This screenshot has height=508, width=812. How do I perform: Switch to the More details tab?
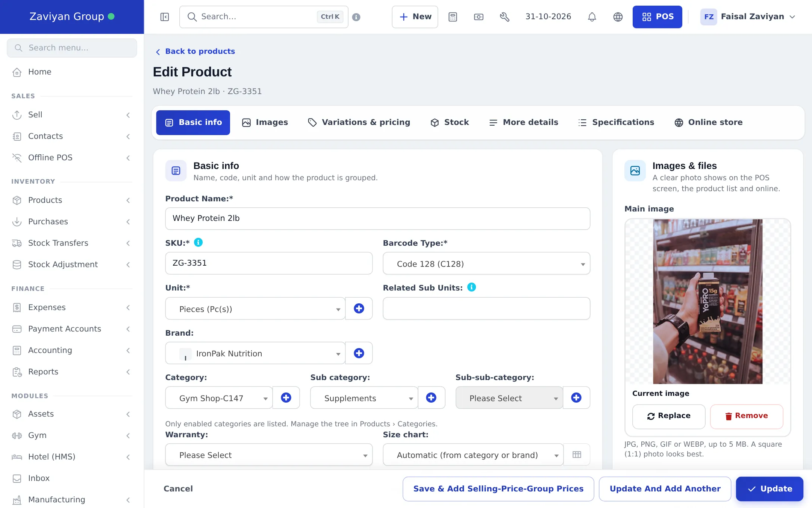pyautogui.click(x=524, y=123)
